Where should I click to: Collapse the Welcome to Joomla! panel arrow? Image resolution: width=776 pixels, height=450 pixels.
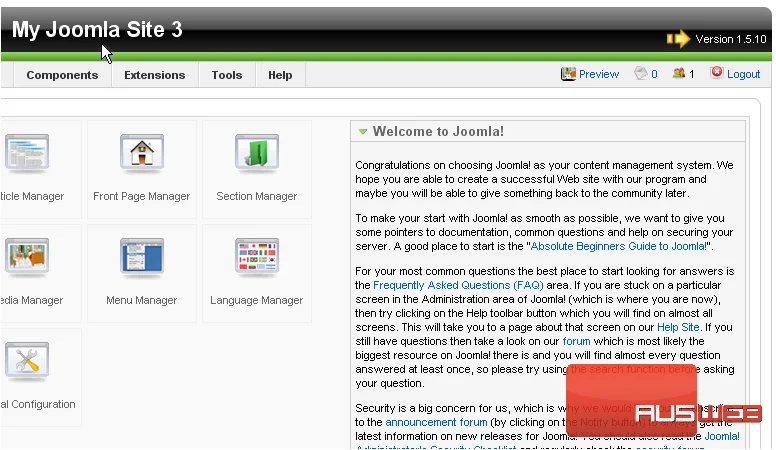(x=363, y=132)
